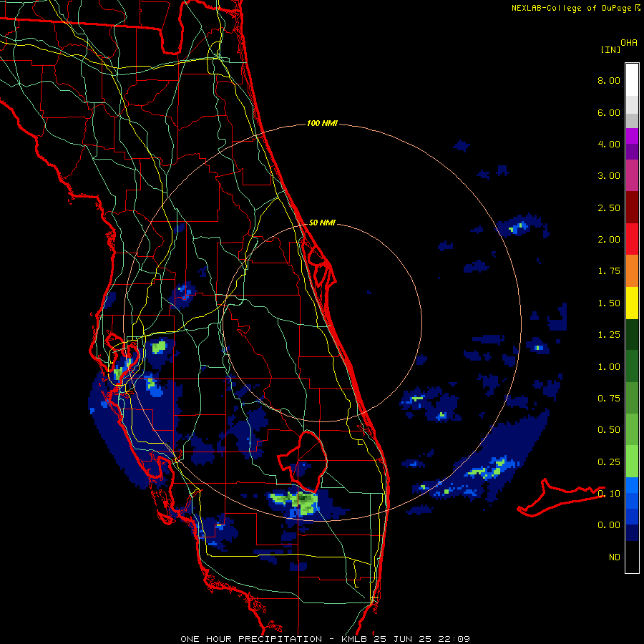
Task: Click the 0.25 legend value
Action: click(x=609, y=462)
